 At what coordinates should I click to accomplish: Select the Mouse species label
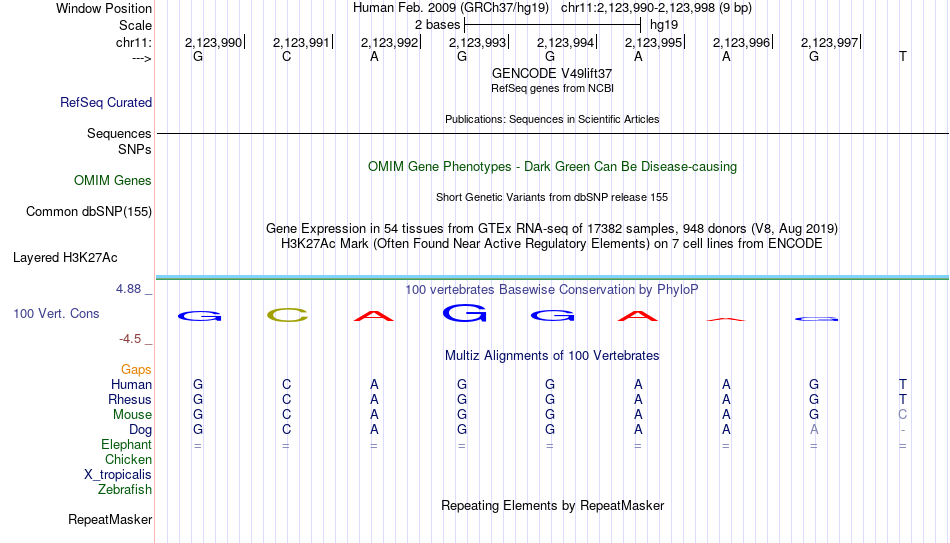pyautogui.click(x=133, y=415)
